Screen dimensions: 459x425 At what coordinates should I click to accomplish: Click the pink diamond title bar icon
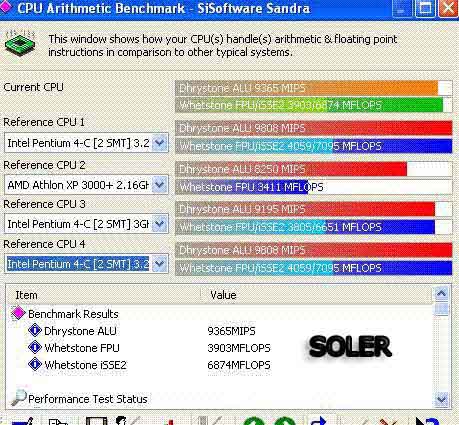(x=6, y=7)
